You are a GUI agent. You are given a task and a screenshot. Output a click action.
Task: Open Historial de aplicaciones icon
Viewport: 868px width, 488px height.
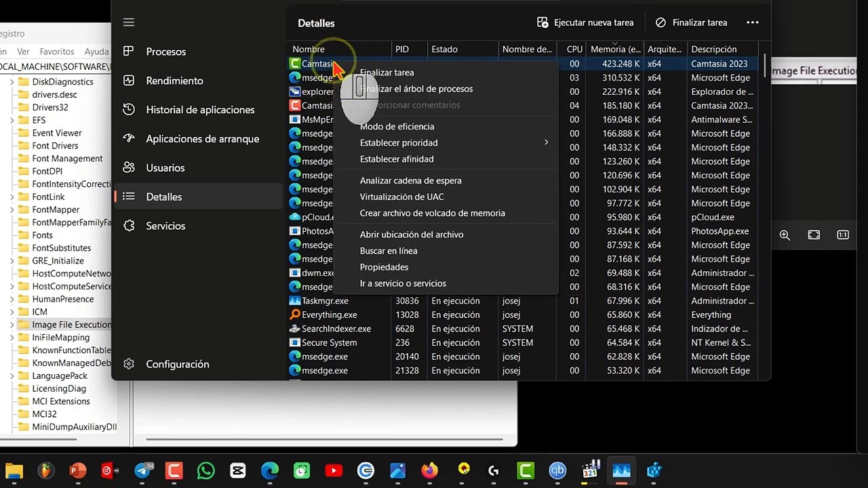click(129, 110)
